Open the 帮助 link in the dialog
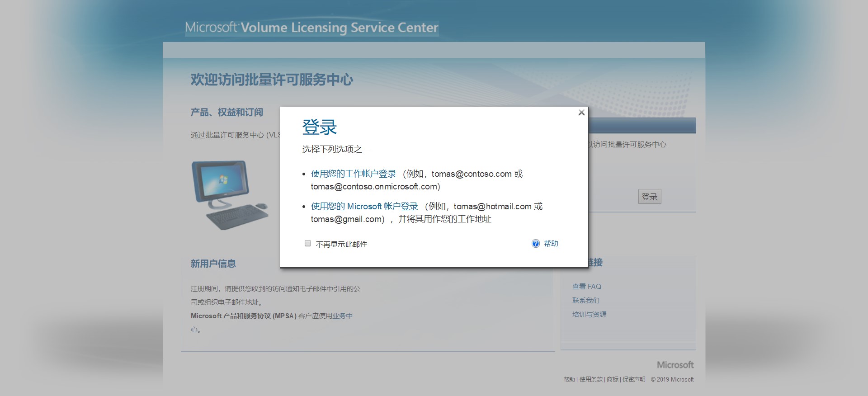Screen dimensions: 868x396 [551, 243]
